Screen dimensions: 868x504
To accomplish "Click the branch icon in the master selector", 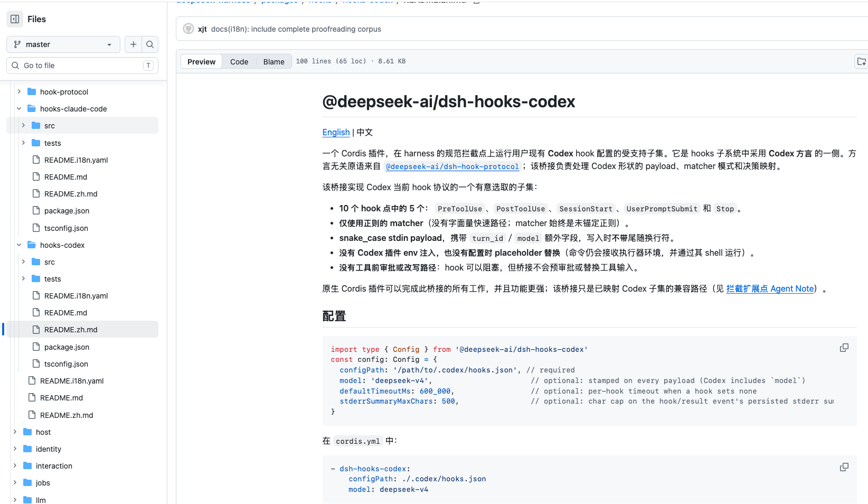I will tap(17, 44).
